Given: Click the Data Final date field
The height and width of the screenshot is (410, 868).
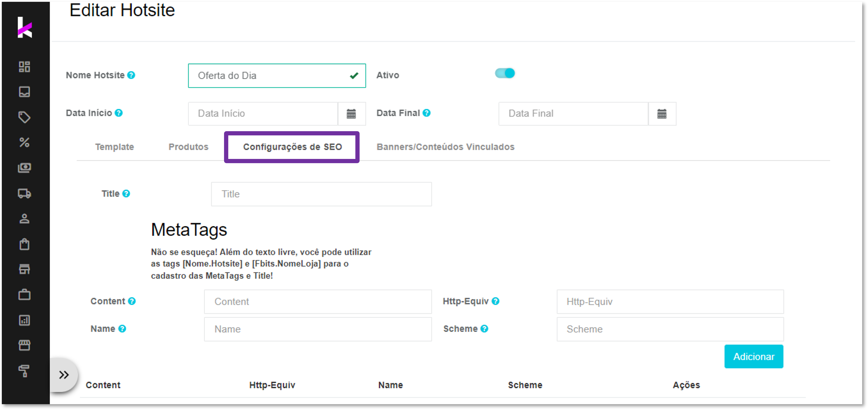Looking at the screenshot, I should click(574, 114).
